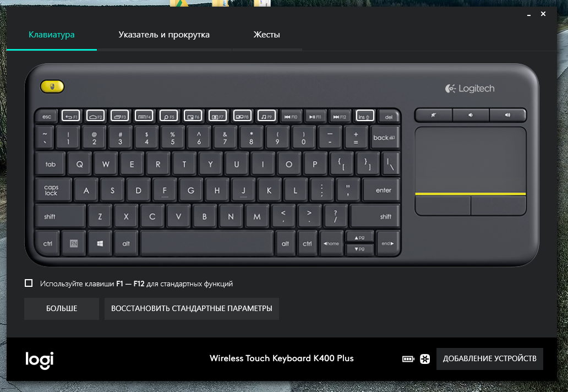Image resolution: width=568 pixels, height=392 pixels.
Task: Click the caps lock key
Action: pos(53,190)
